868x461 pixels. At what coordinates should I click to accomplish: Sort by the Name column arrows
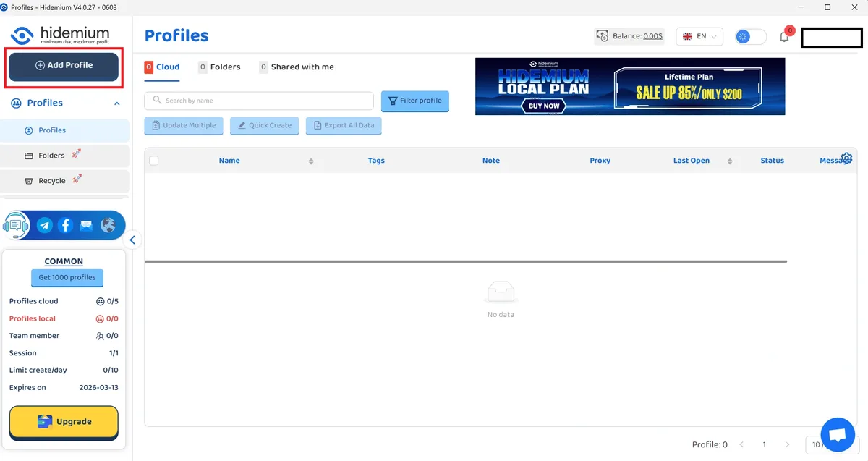click(311, 161)
